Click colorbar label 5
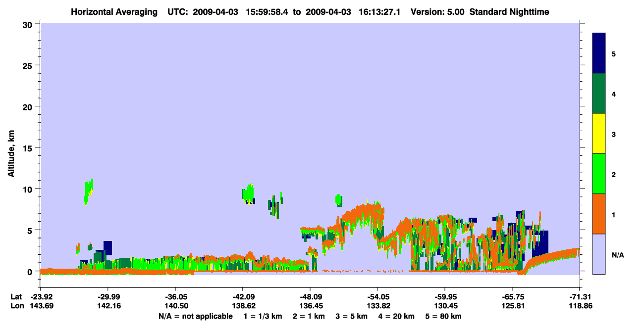The width and height of the screenshot is (644, 330). click(614, 54)
